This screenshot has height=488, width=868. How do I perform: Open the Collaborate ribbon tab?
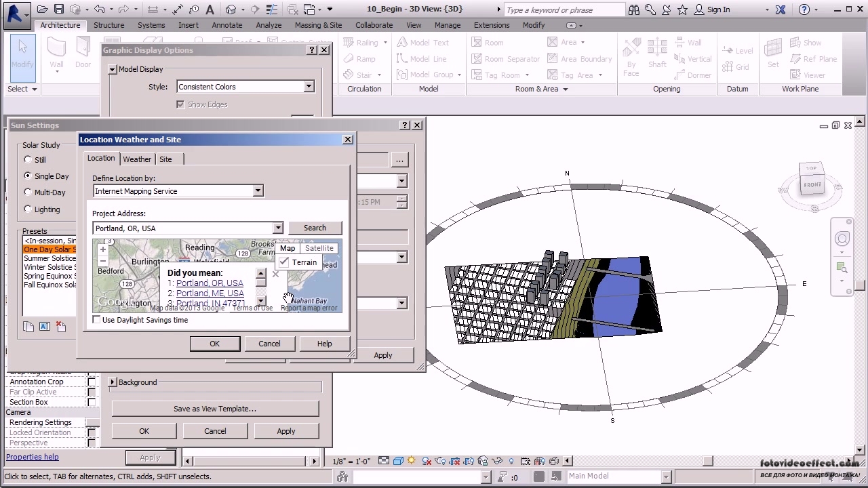374,25
